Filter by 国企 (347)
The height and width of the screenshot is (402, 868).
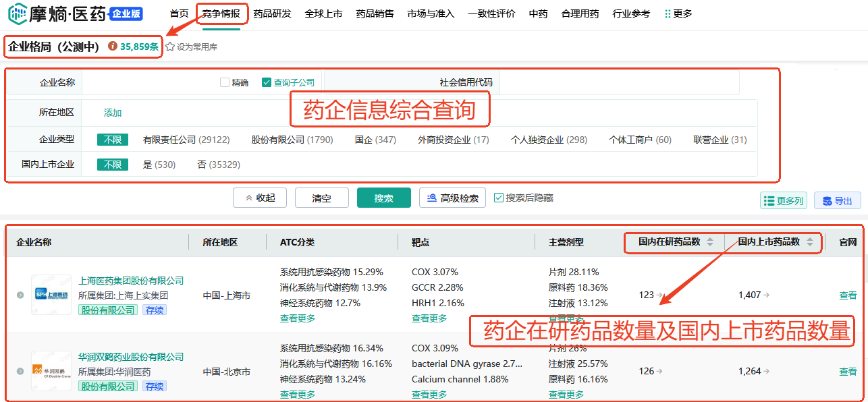coord(375,140)
